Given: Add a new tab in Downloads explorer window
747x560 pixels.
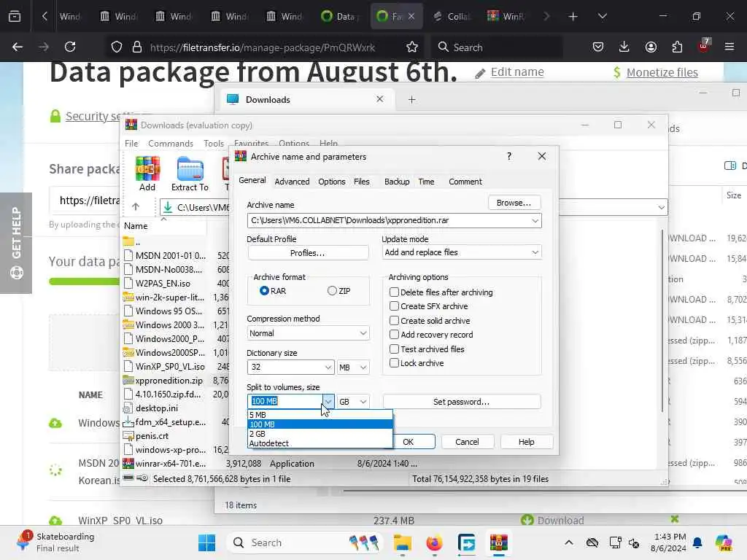Looking at the screenshot, I should [x=412, y=99].
